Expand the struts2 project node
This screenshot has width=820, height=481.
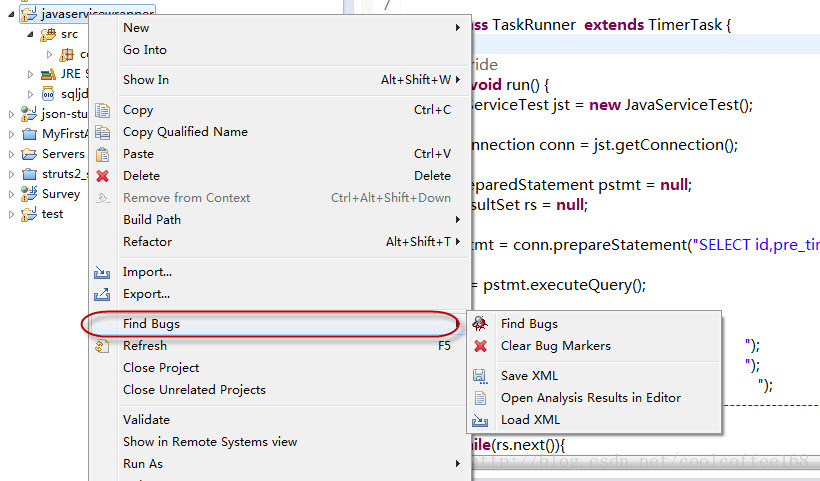tap(12, 174)
